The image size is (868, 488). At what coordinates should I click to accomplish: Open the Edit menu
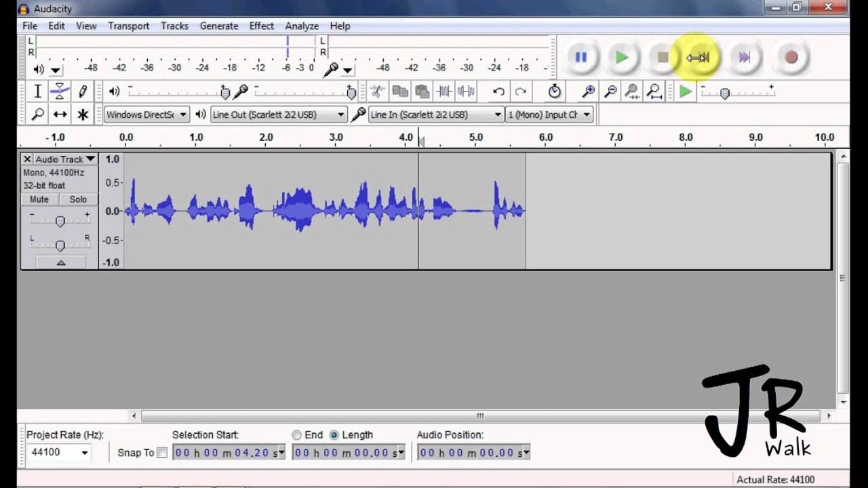56,26
